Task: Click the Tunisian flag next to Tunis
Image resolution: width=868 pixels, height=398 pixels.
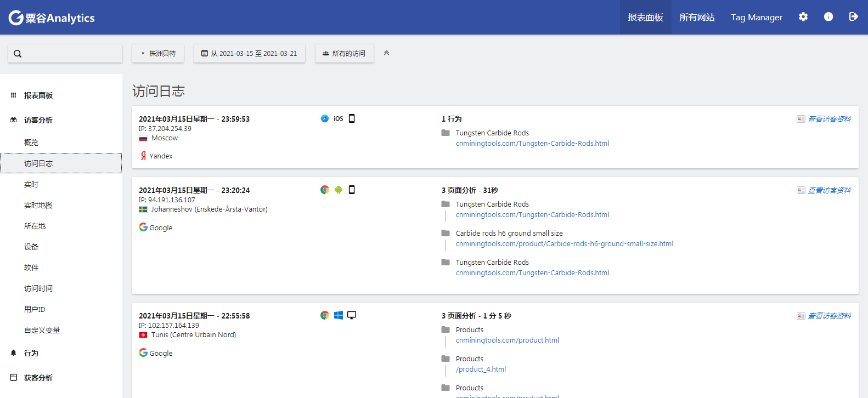Action: click(x=143, y=335)
